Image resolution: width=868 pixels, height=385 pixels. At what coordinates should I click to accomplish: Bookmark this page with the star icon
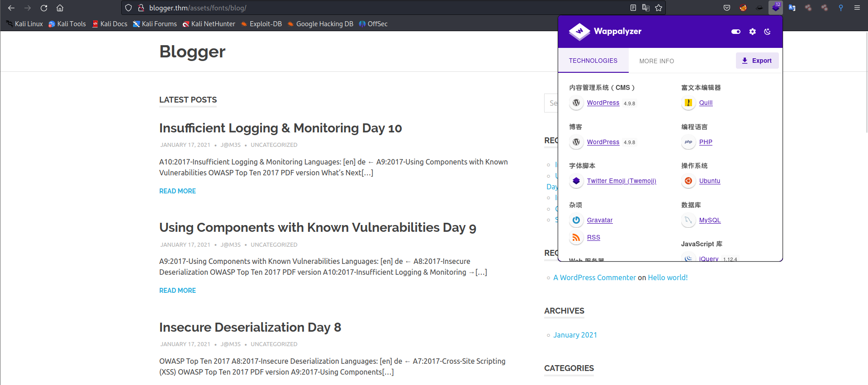click(659, 8)
